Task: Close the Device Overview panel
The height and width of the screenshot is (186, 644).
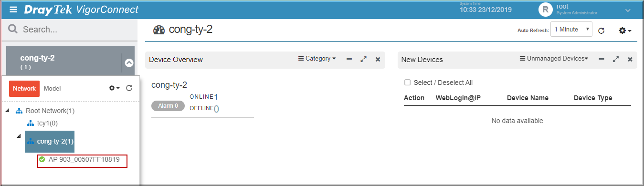Action: (378, 59)
